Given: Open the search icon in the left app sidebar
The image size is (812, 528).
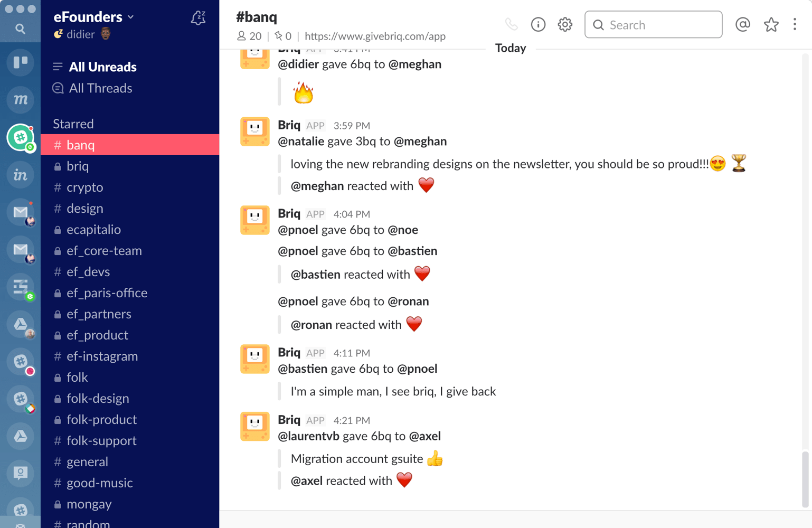Looking at the screenshot, I should (20, 29).
